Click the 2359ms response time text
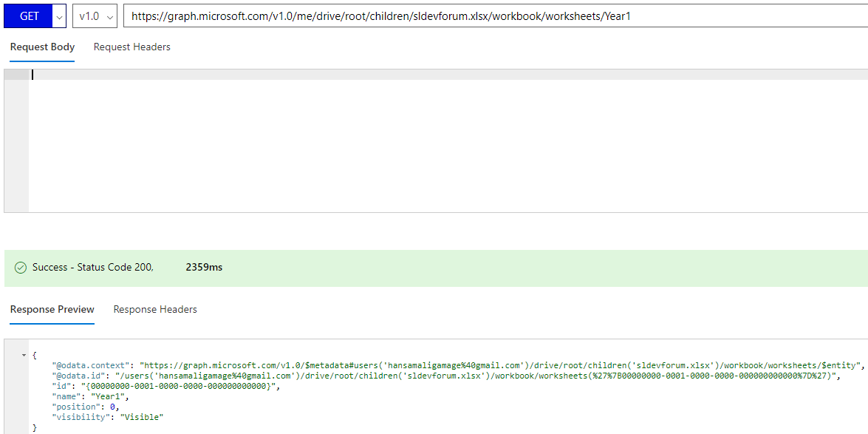868x434 pixels. pyautogui.click(x=204, y=268)
